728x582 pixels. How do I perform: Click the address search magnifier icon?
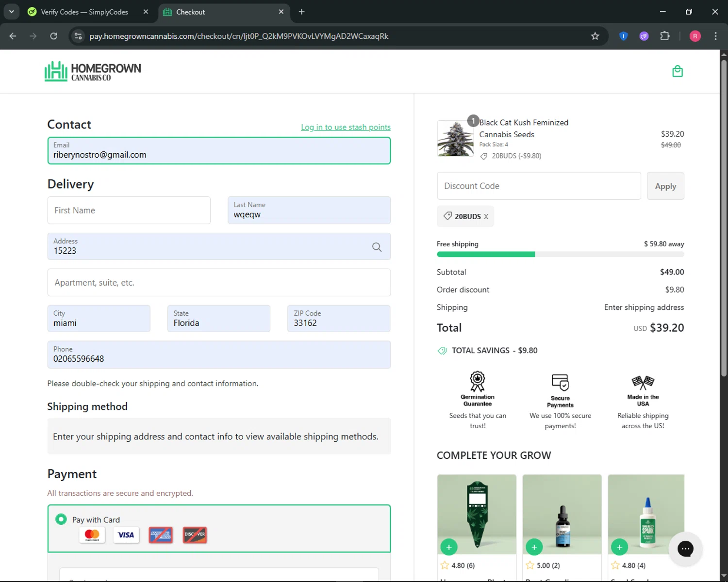point(377,247)
